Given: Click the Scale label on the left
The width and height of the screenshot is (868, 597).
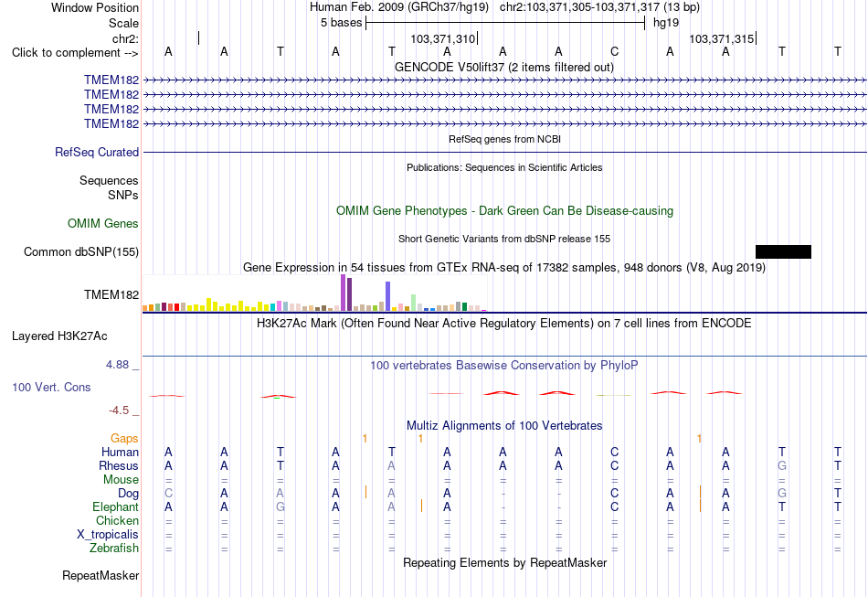Looking at the screenshot, I should point(124,23).
